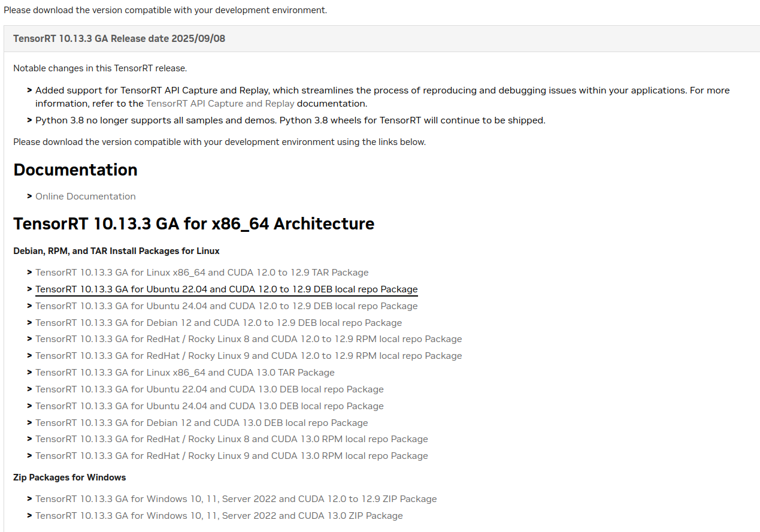Download Linux x86_64 CUDA 13.0 TAR Package
The width and height of the screenshot is (760, 532).
(x=185, y=373)
